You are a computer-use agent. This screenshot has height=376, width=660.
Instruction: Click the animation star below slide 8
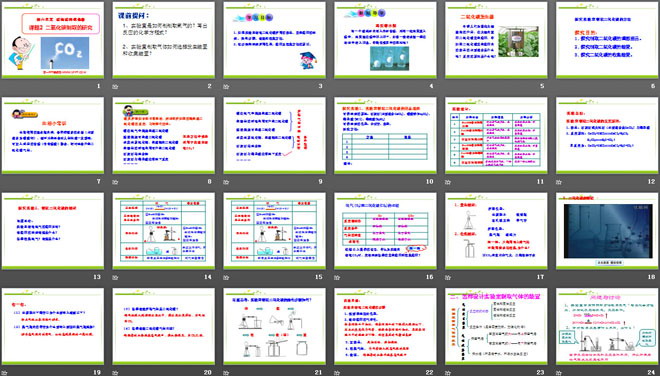click(115, 182)
